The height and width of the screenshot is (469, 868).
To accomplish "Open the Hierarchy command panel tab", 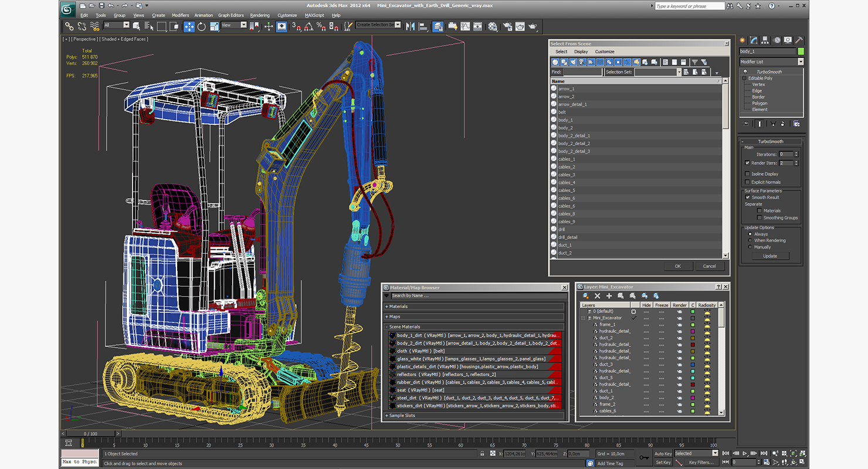I will pyautogui.click(x=765, y=40).
